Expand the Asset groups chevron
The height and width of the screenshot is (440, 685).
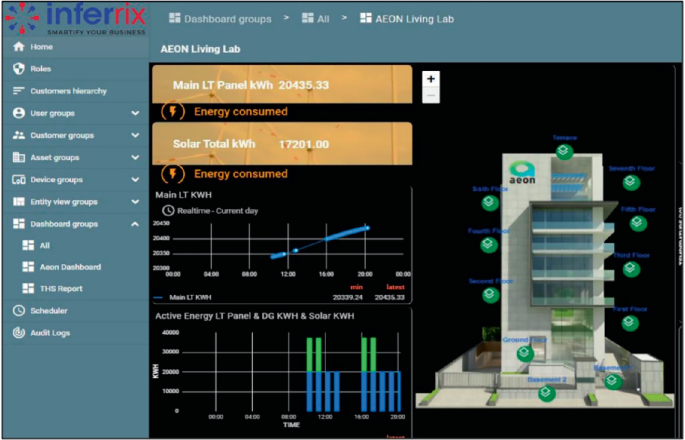(135, 157)
